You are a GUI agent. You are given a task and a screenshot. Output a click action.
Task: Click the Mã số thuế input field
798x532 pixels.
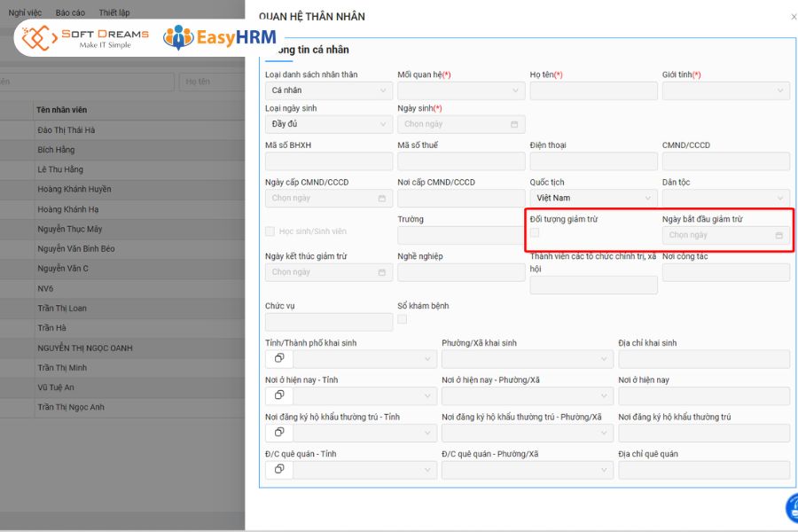click(x=461, y=161)
